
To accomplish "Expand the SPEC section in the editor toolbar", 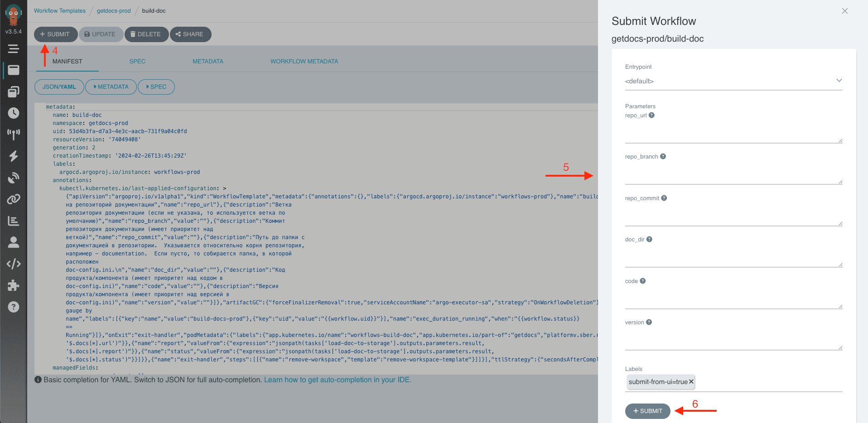I will coord(156,87).
